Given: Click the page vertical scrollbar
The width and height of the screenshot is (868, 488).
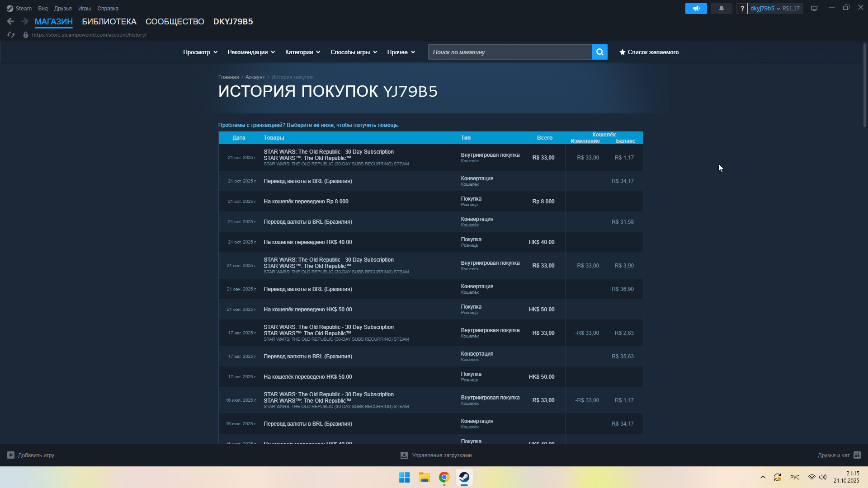Looking at the screenshot, I should coord(864,85).
